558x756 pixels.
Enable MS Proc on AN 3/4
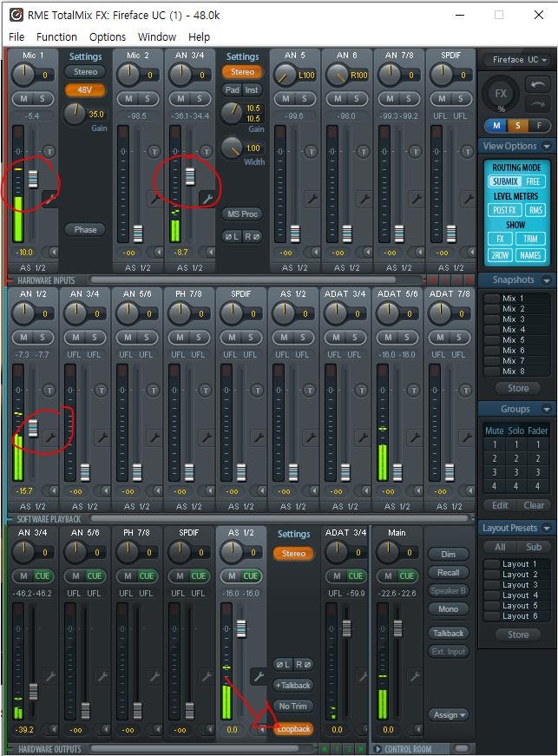click(242, 214)
